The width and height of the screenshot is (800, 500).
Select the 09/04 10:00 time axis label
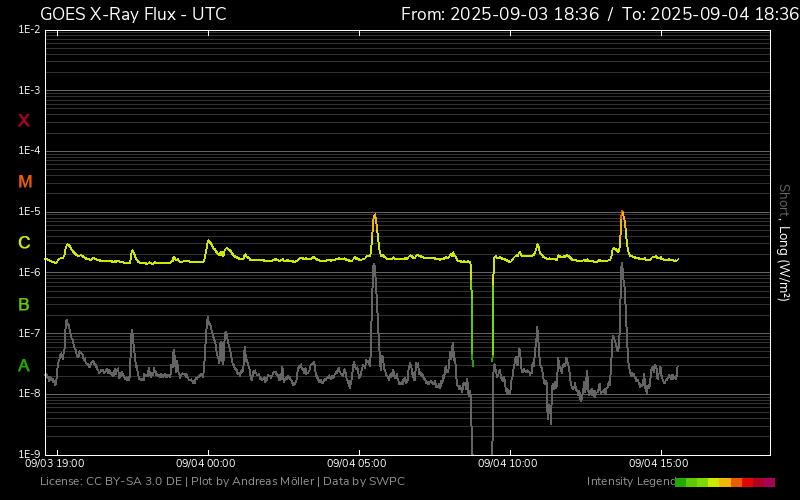point(510,463)
